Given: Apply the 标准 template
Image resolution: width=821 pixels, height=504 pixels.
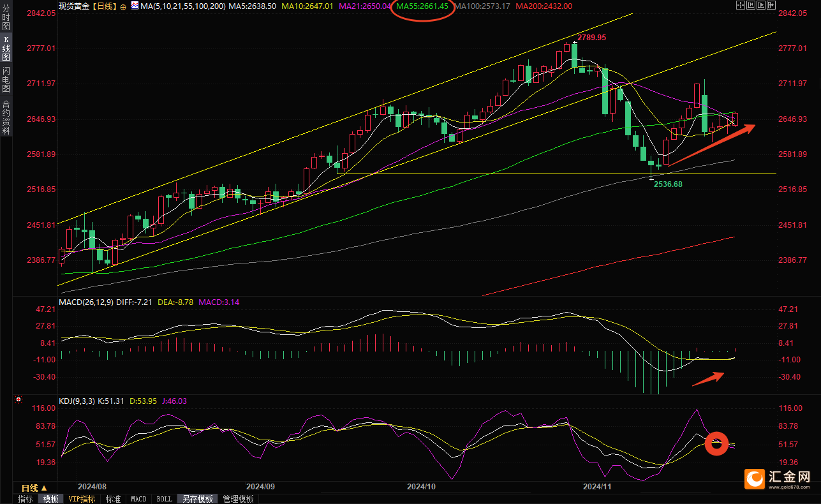Looking at the screenshot, I should point(113,499).
